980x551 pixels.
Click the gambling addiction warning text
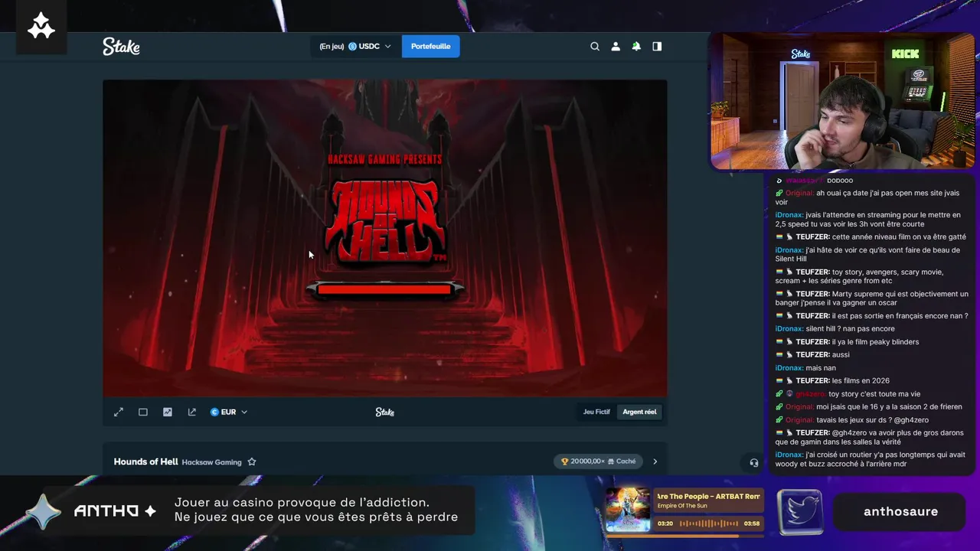point(316,510)
